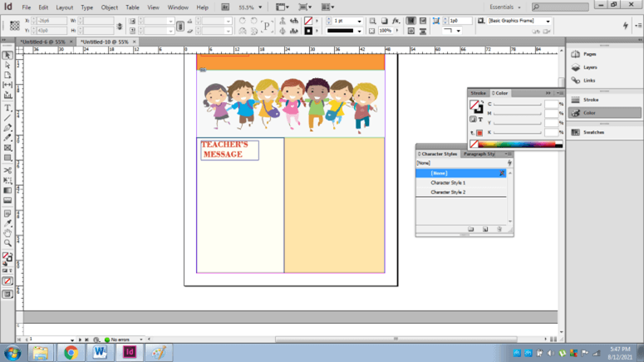This screenshot has height=362, width=644.
Task: Choose the Rectangle Frame tool
Action: (x=7, y=148)
